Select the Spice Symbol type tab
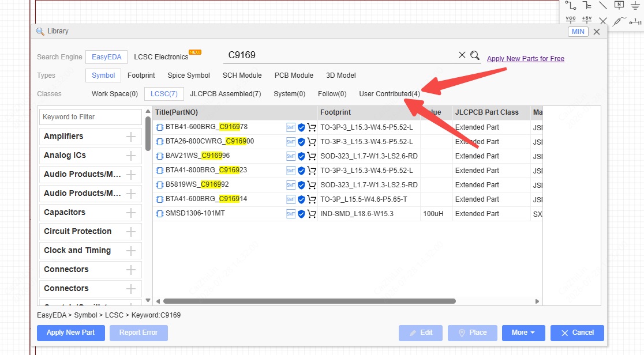 [x=189, y=75]
